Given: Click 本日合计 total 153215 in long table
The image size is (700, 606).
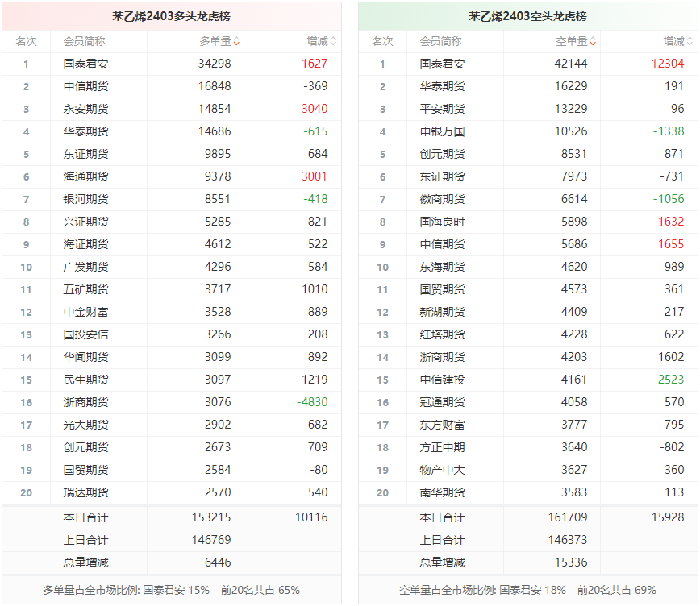Looking at the screenshot, I should point(211,517).
